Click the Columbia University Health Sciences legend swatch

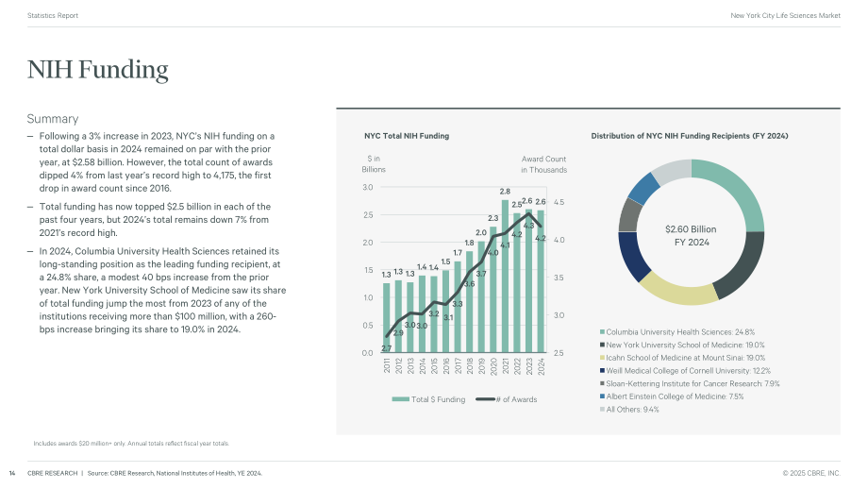(x=602, y=332)
